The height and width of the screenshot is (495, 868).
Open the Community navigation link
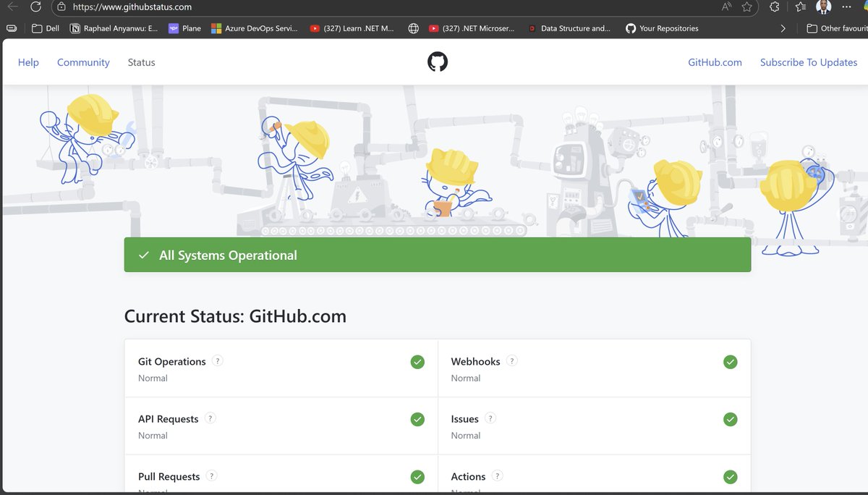(83, 62)
